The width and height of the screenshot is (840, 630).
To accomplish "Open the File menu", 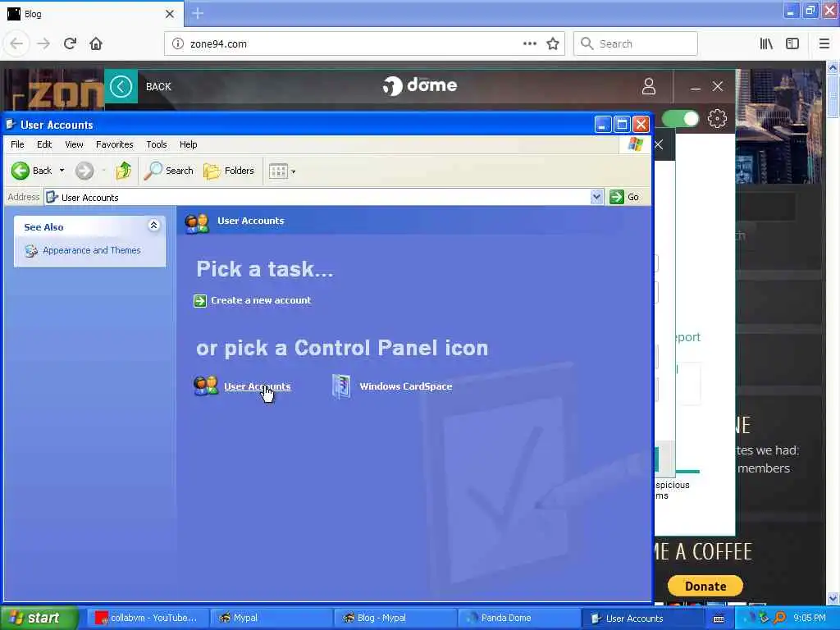I will [x=17, y=144].
